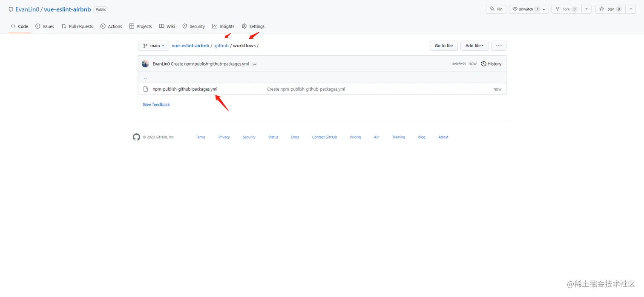Click the Give feedback link
Image resolution: width=644 pixels, height=297 pixels.
[x=156, y=104]
